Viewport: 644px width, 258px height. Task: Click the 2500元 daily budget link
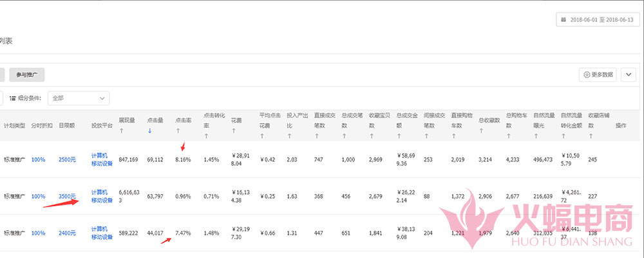(x=67, y=159)
